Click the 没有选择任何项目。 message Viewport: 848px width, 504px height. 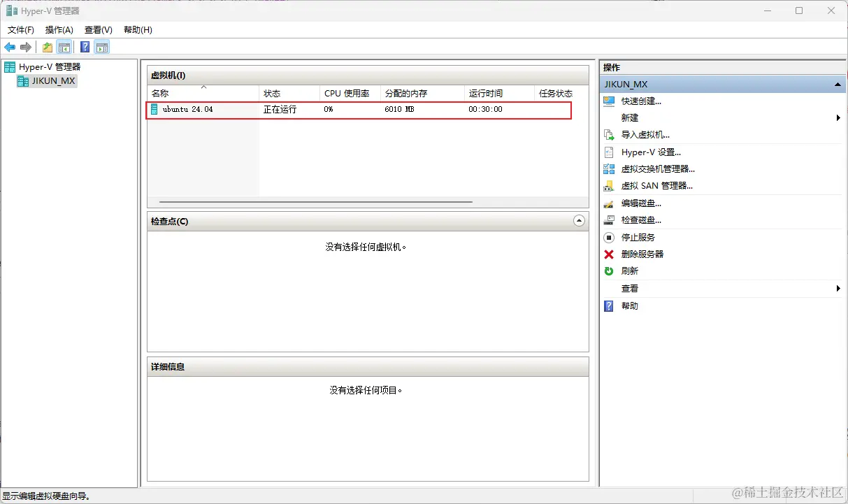pos(366,390)
